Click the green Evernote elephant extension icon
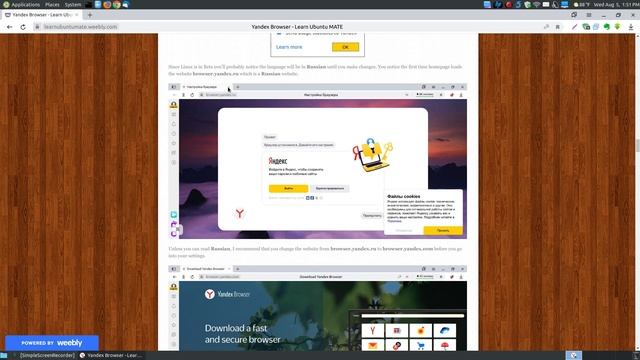The height and width of the screenshot is (360, 640). click(607, 27)
